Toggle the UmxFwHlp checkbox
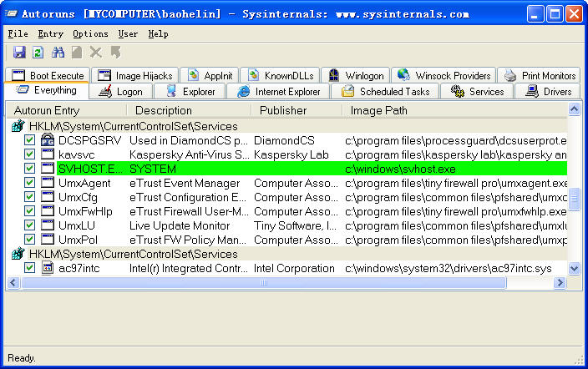This screenshot has height=369, width=588. pos(29,210)
